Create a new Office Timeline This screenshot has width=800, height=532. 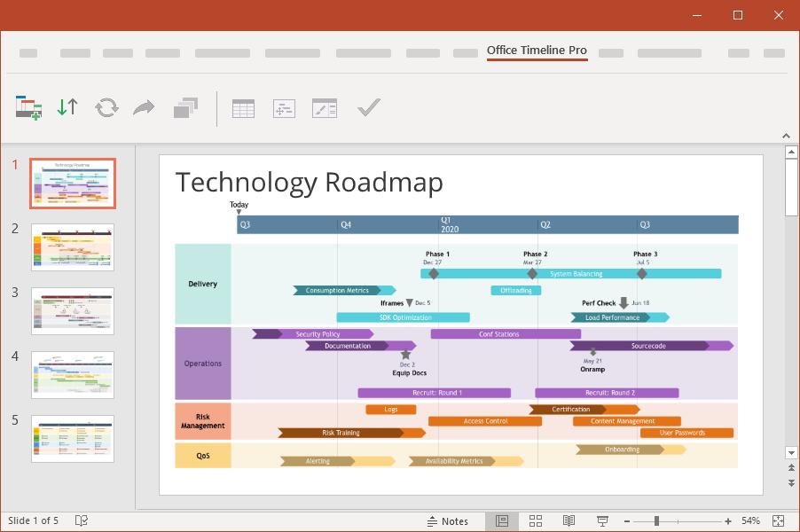[x=28, y=108]
